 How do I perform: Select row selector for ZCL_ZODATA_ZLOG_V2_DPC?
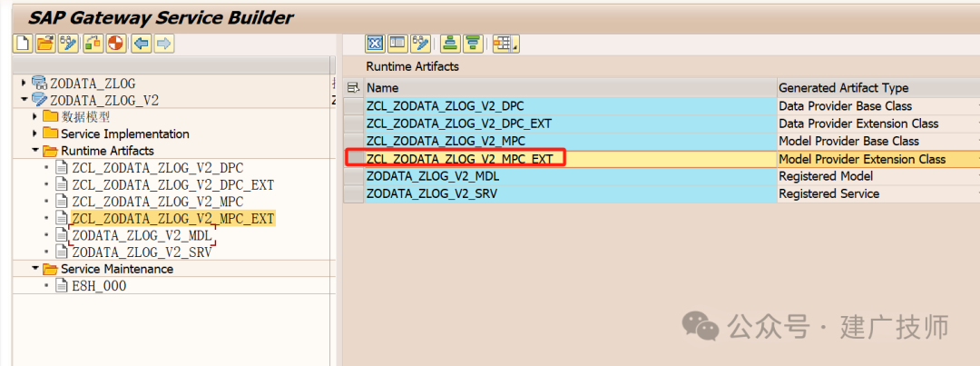(x=354, y=105)
